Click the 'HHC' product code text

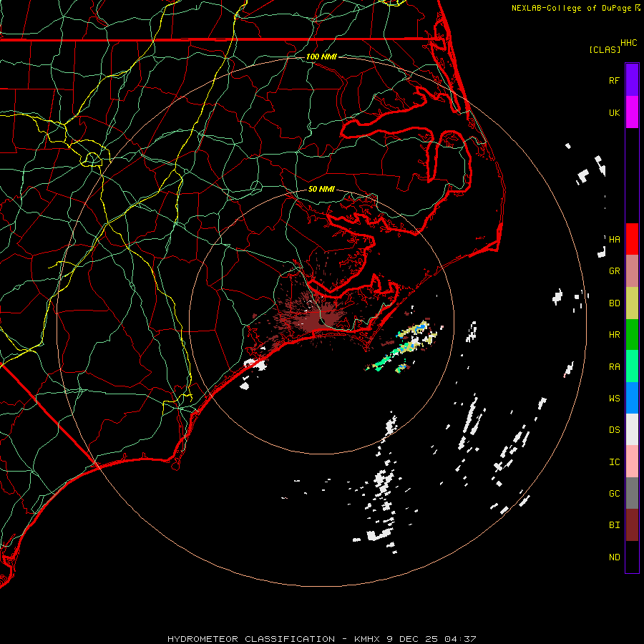click(x=628, y=43)
